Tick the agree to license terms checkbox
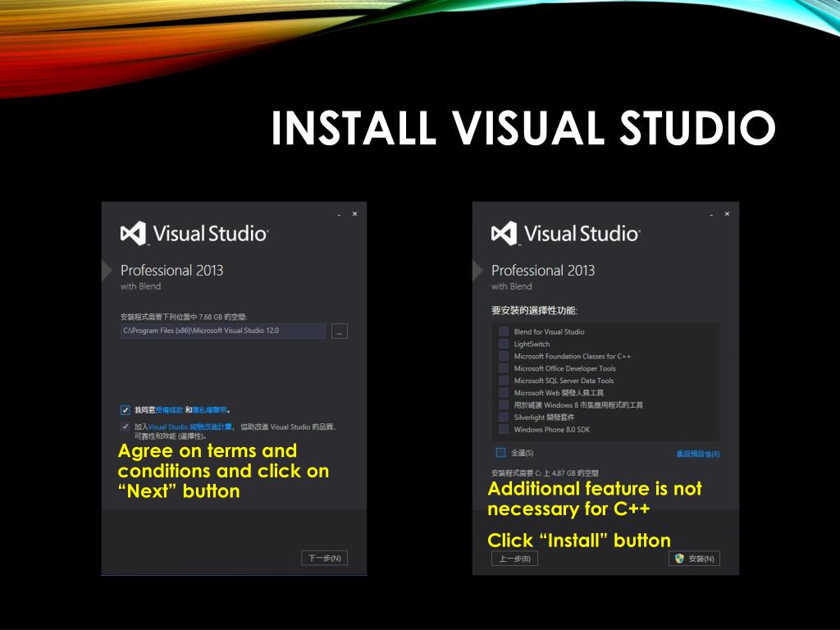 click(125, 410)
